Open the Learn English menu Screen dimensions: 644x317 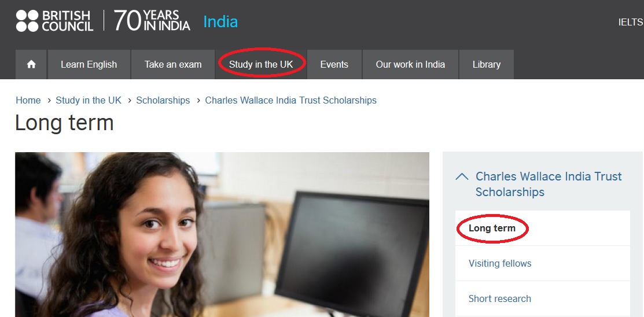(x=89, y=64)
